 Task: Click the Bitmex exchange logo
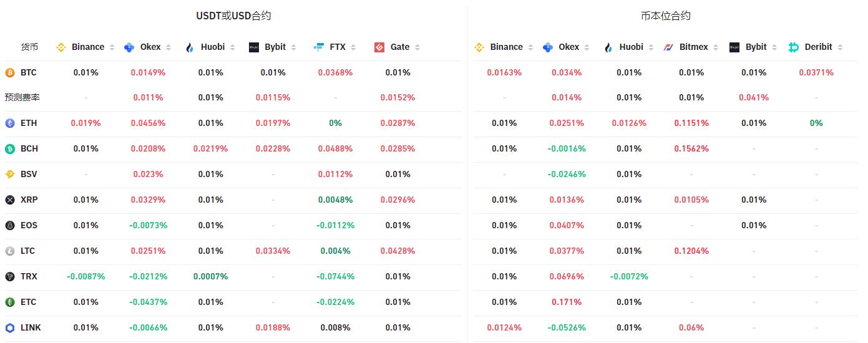(x=668, y=47)
